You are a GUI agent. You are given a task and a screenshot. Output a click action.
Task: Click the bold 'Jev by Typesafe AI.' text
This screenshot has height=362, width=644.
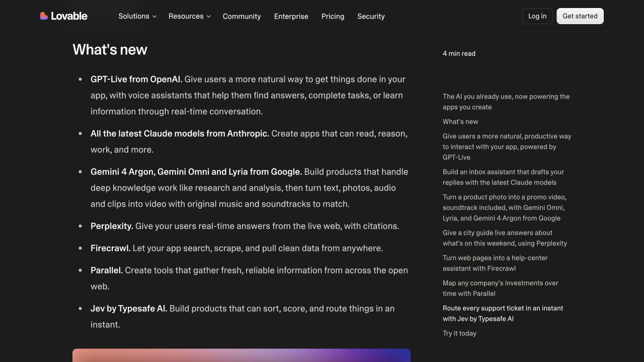pyautogui.click(x=129, y=308)
